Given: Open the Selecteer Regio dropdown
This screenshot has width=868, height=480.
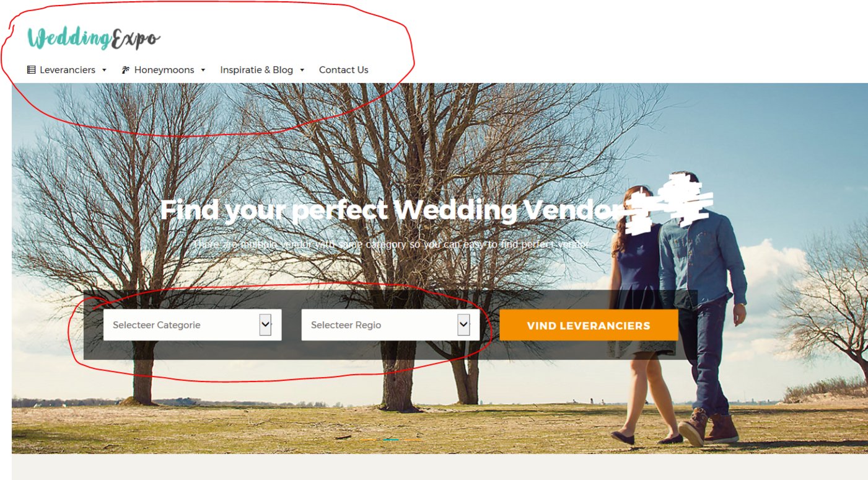Looking at the screenshot, I should click(390, 325).
